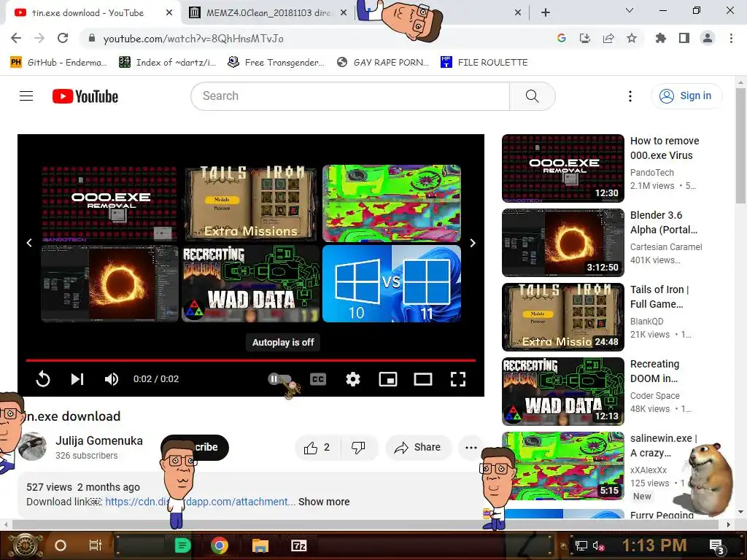This screenshot has width=747, height=560.
Task: Click the address bar URL
Action: point(193,39)
